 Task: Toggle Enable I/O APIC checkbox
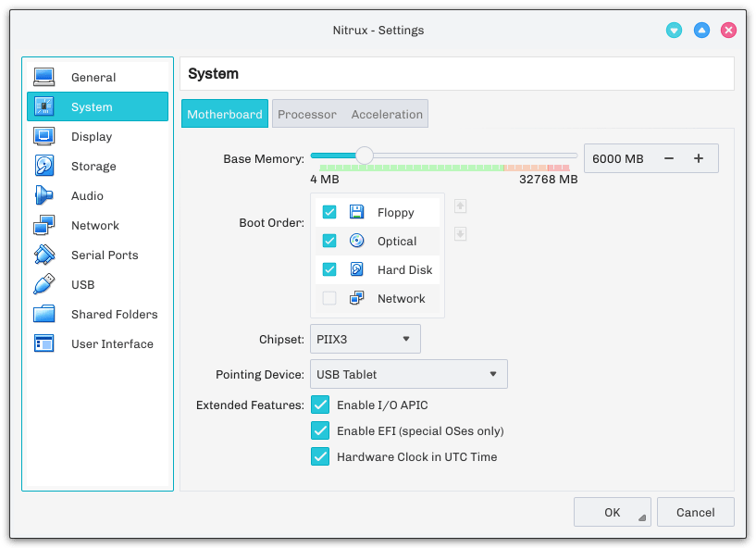pos(320,405)
